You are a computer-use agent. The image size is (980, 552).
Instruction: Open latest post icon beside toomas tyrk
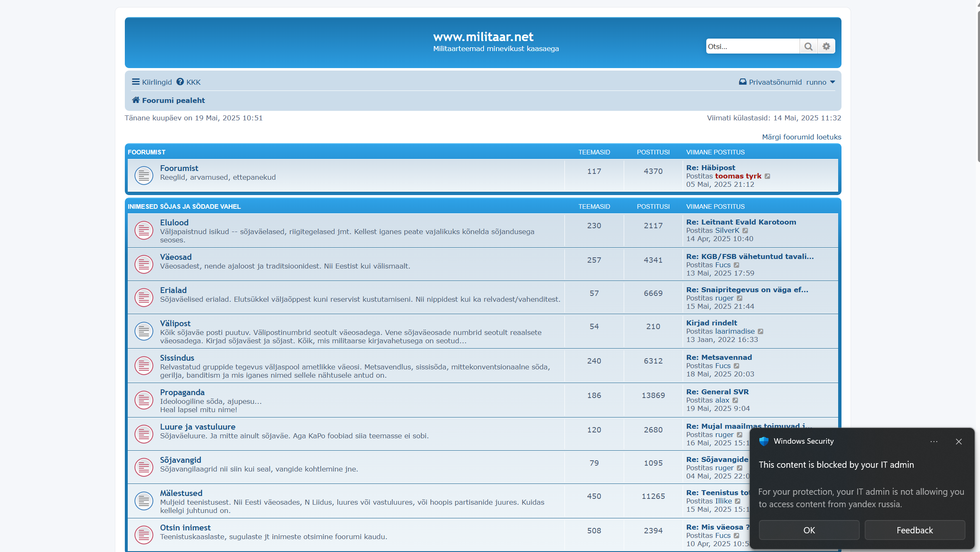[x=768, y=176]
